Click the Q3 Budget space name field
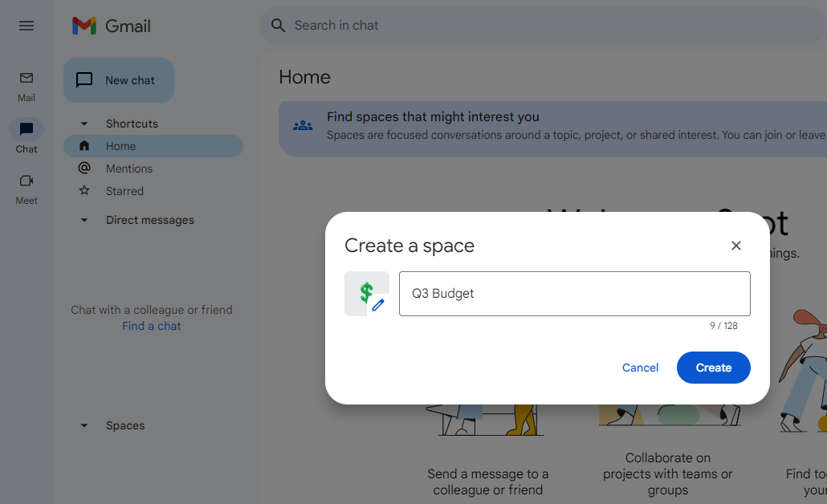 575,293
